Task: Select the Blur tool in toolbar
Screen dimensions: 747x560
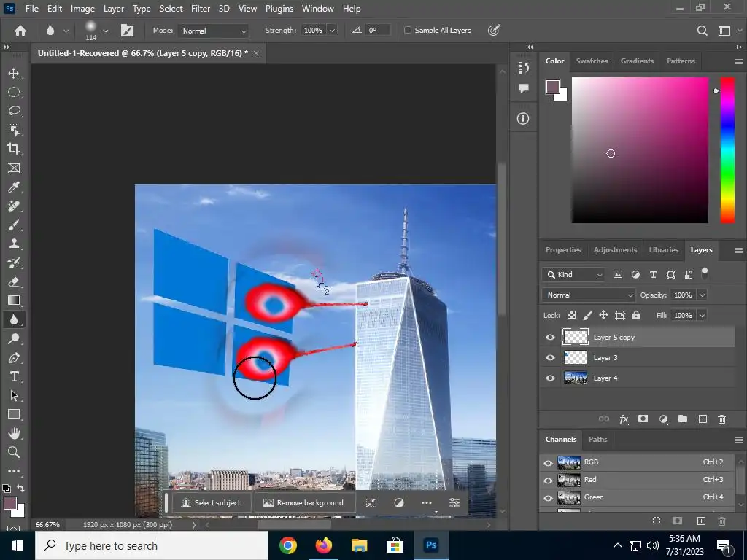Action: [x=14, y=319]
